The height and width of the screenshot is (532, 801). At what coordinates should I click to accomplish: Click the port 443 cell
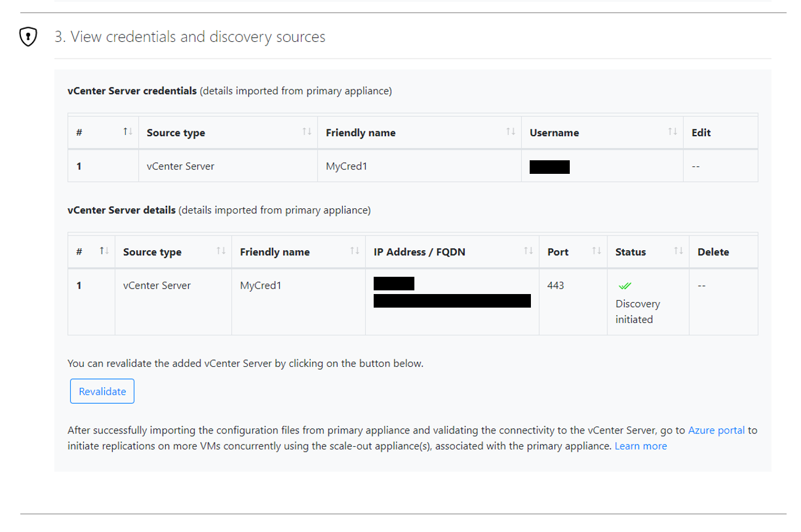(x=556, y=285)
